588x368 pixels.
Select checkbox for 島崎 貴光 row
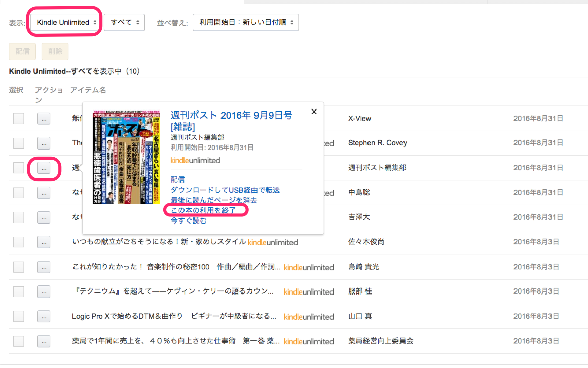[18, 267]
